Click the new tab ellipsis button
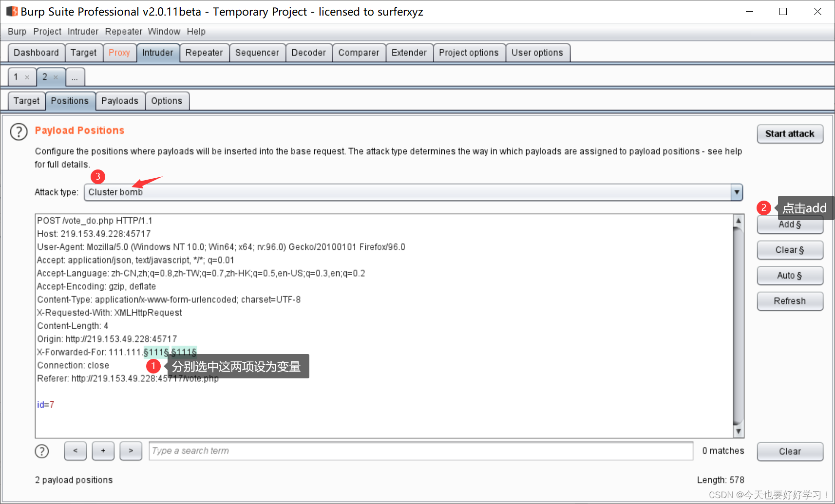This screenshot has width=835, height=504. pos(75,77)
